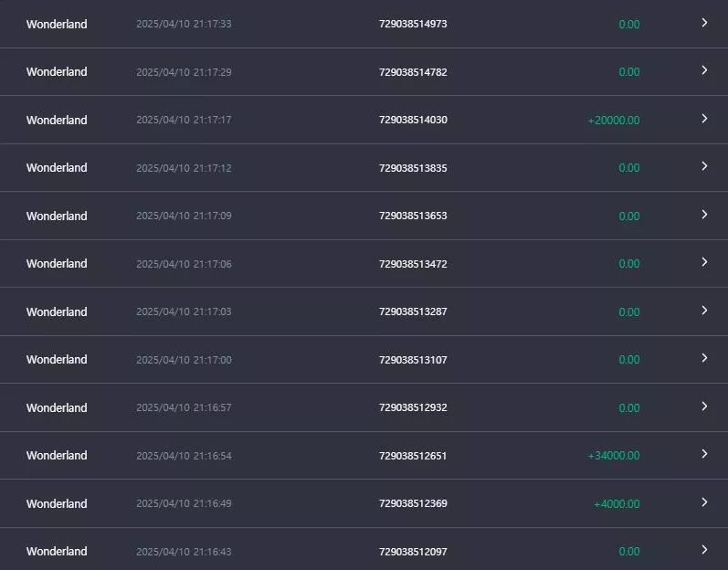Select the +20000.00 amount

coord(614,121)
